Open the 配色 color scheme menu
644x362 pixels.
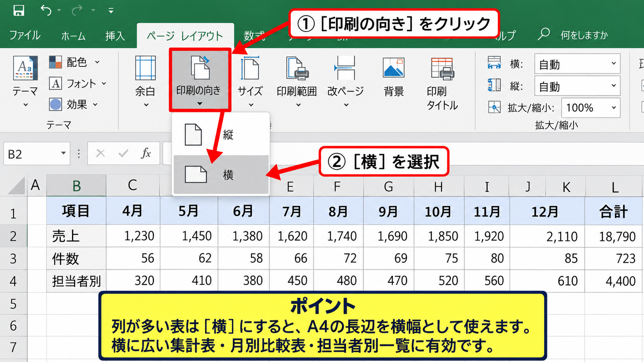[x=75, y=62]
